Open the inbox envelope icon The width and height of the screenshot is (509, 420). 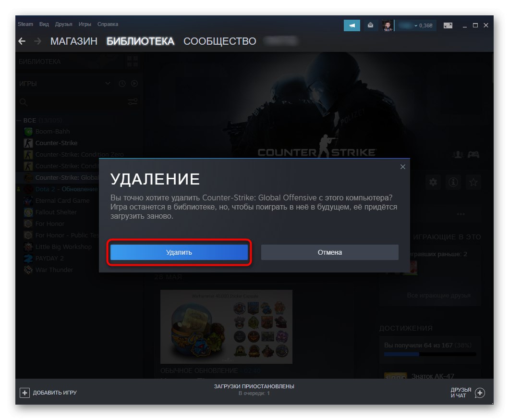point(370,25)
